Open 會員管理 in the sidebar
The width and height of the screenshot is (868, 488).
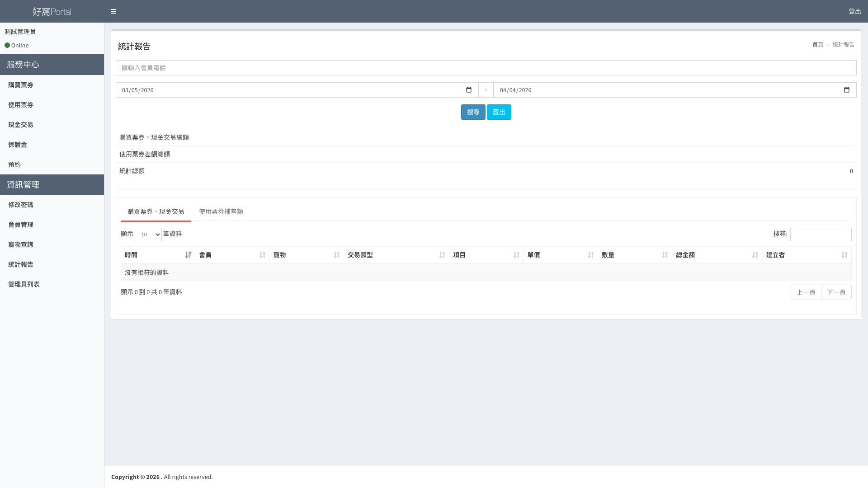pyautogui.click(x=21, y=225)
